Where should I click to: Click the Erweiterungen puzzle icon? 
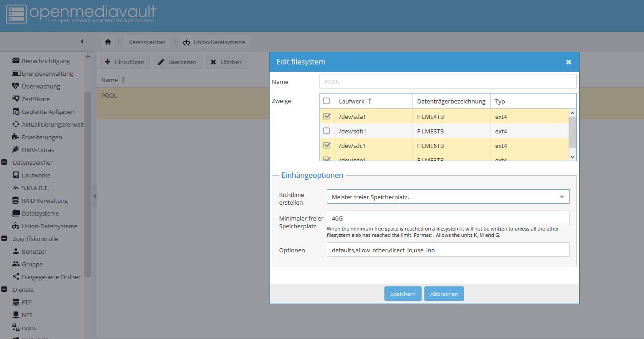[x=16, y=137]
